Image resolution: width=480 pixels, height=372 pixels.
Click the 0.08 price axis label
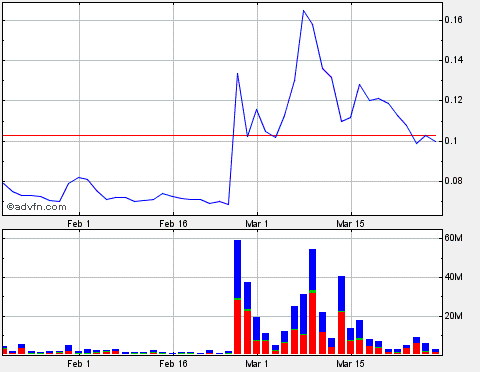click(x=454, y=181)
